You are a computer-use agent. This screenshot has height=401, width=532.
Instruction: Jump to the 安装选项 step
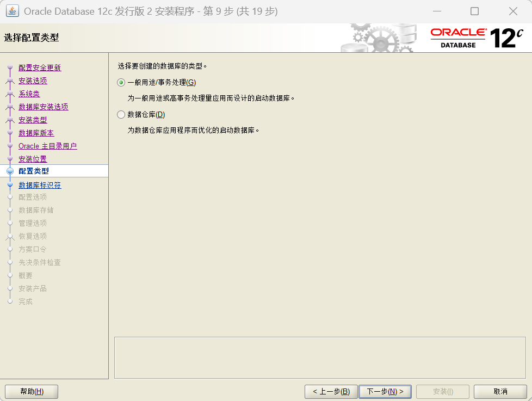point(33,81)
